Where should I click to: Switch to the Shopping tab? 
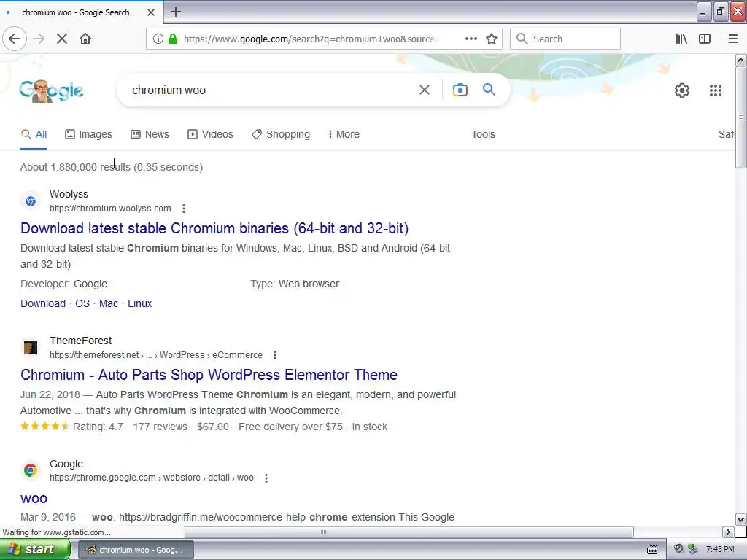(281, 134)
